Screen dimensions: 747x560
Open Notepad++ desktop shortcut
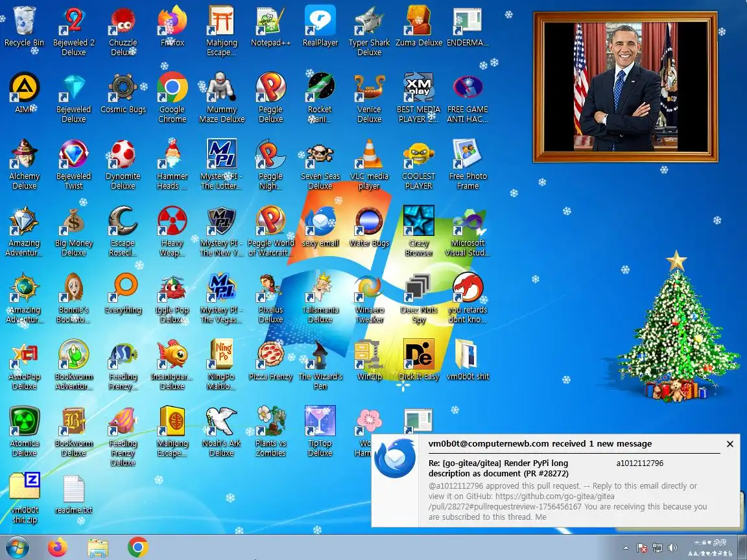270,26
